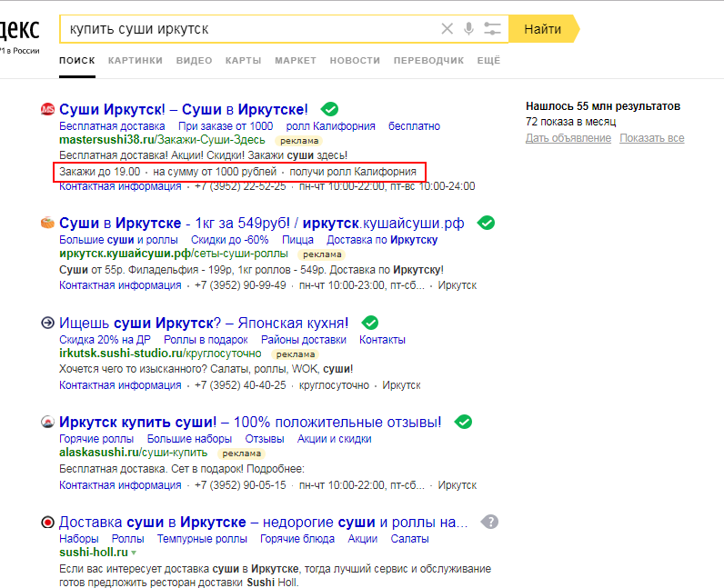Open advanced search filters icon
The height and width of the screenshot is (588, 724).
[492, 28]
